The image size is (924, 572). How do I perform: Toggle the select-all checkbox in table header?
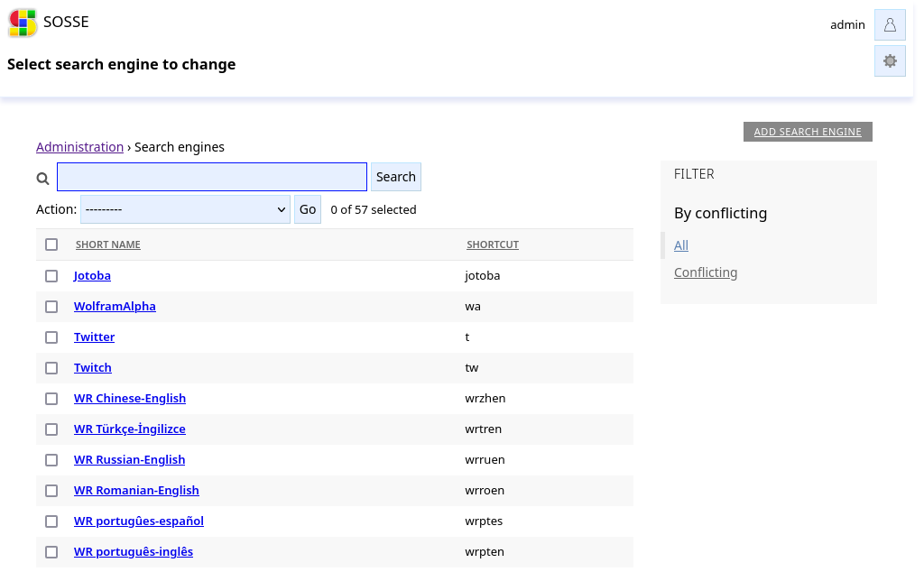coord(51,244)
